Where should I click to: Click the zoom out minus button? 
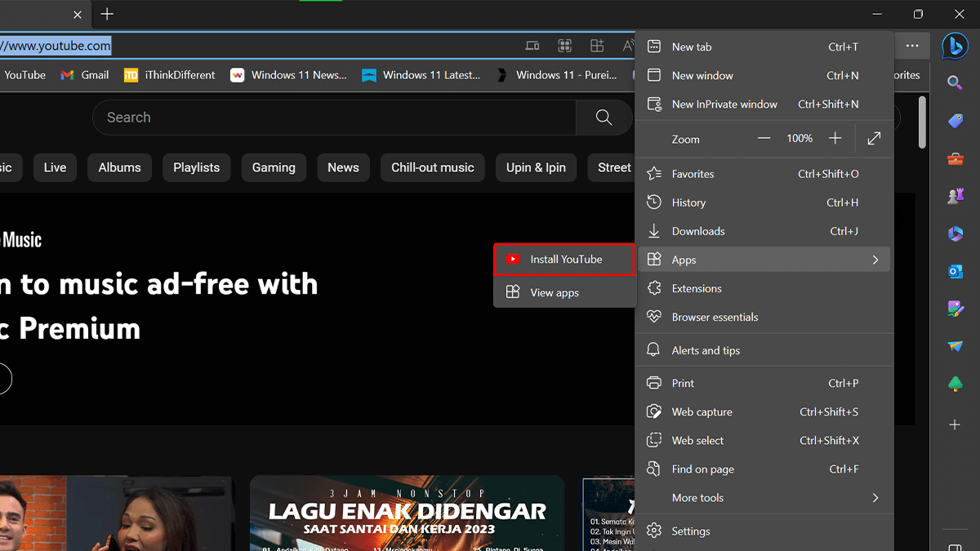(764, 139)
